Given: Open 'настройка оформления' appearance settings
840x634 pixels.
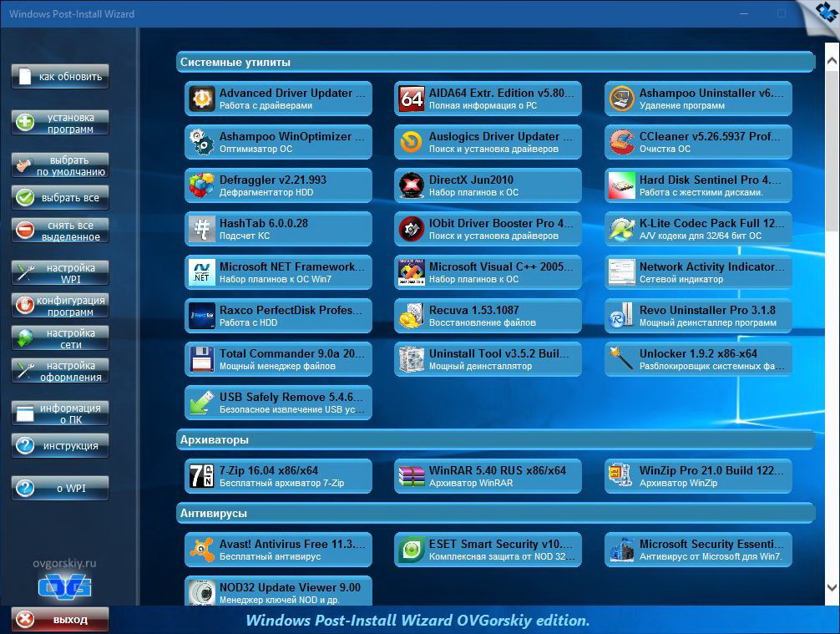Looking at the screenshot, I should [60, 371].
